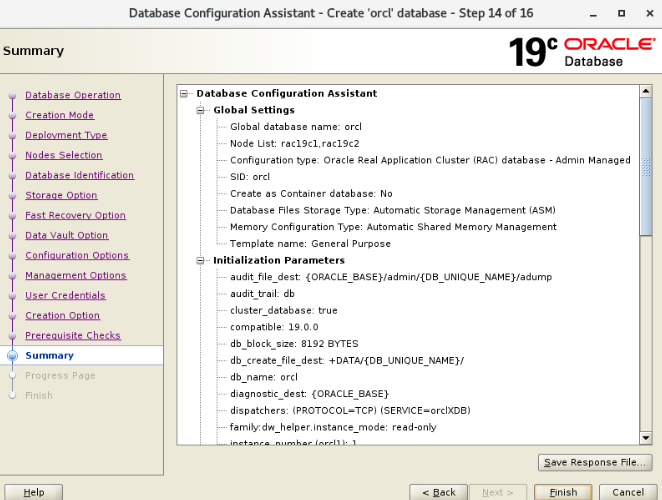Return to the User Credentials step
662x500 pixels.
point(65,295)
